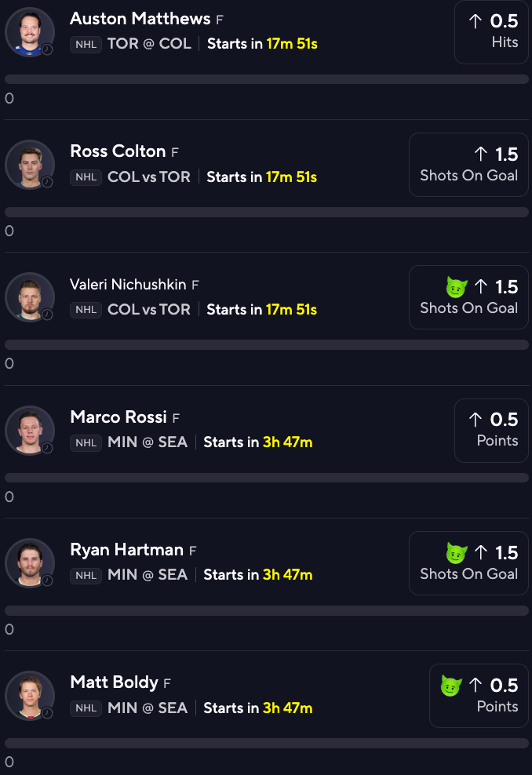Viewport: 532px width, 775px height.
Task: Click the clock badge on Ross Colton's avatar
Action: (47, 182)
